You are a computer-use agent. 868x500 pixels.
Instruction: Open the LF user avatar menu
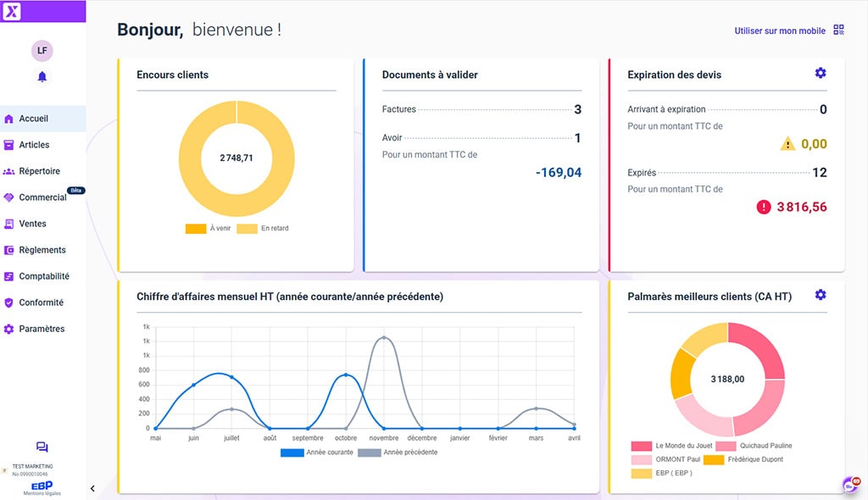(42, 50)
